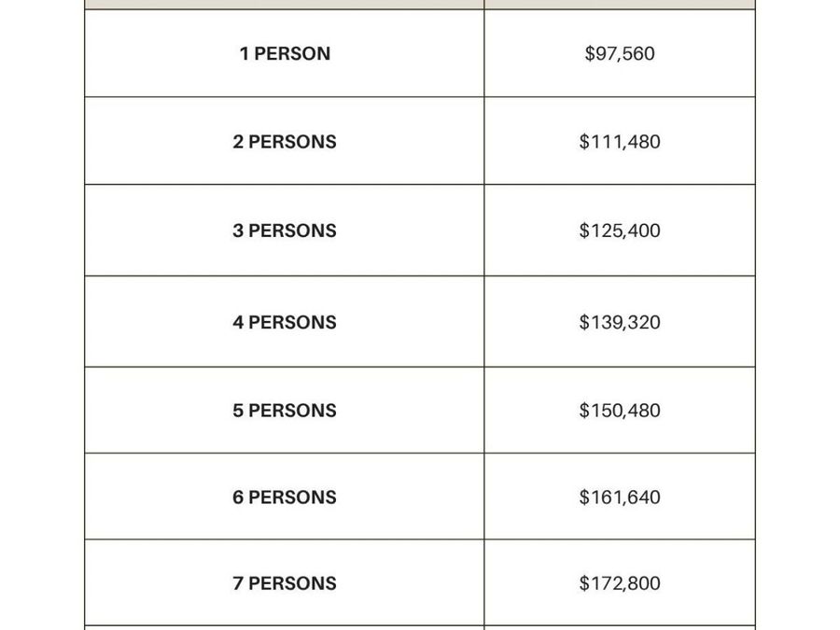Viewport: 840px width, 630px height.
Task: Click the row border between $150,480 and $161,640
Action: click(620, 454)
